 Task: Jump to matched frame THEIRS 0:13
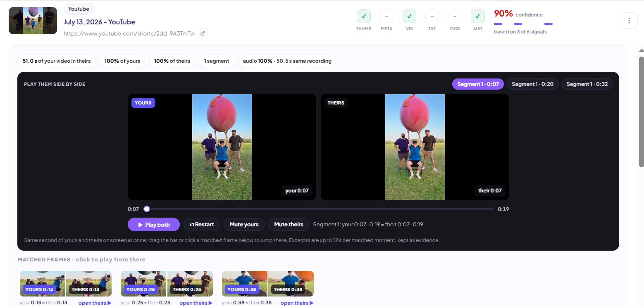pos(89,284)
